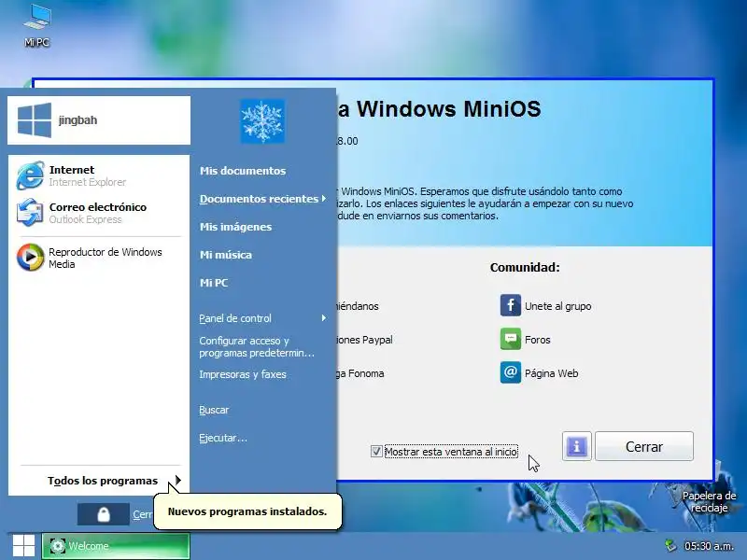The width and height of the screenshot is (747, 560).
Task: Open Mi PC desktop icon
Action: tap(36, 25)
